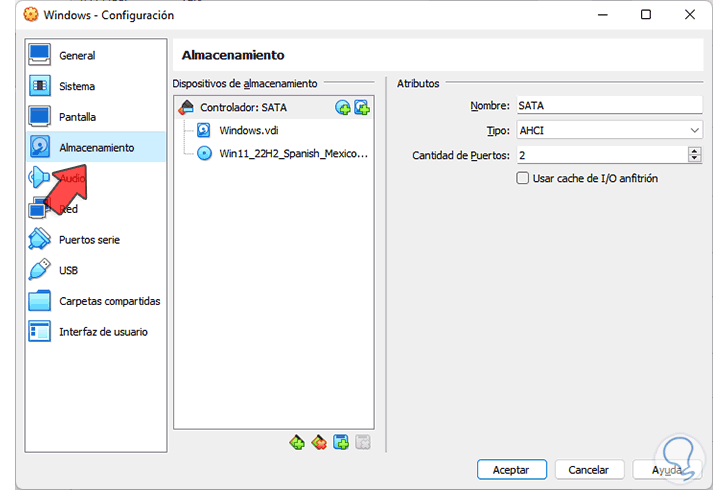728x490 pixels.
Task: Click the disabled remove attachment icon
Action: tap(363, 442)
